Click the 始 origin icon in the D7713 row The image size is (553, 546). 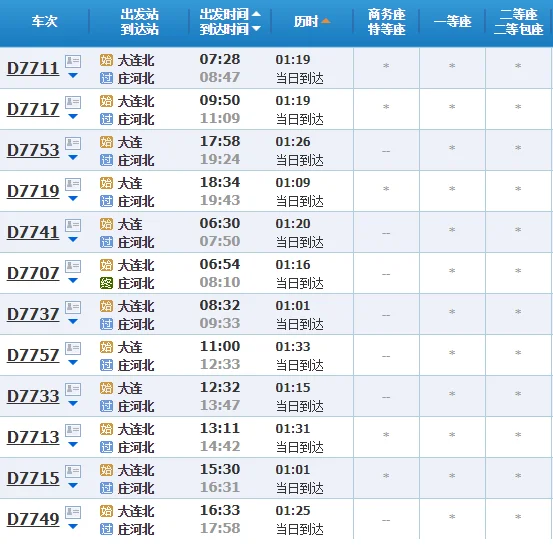(106, 429)
